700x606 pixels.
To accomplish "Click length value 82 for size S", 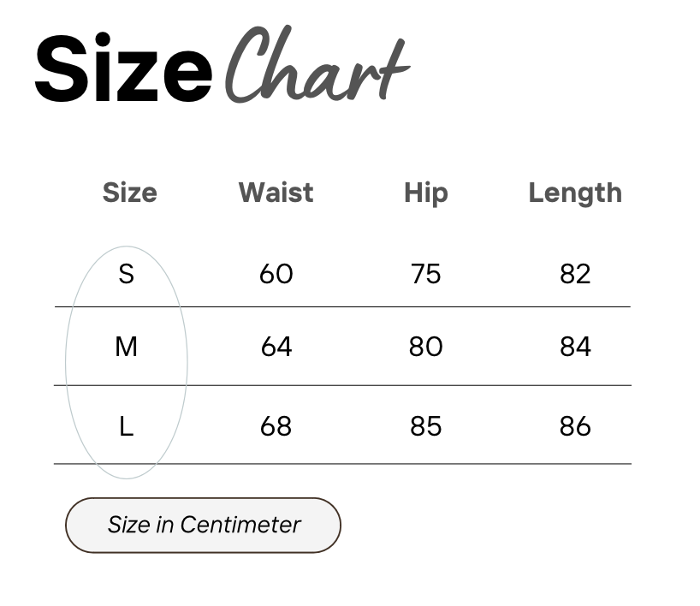I will [575, 274].
